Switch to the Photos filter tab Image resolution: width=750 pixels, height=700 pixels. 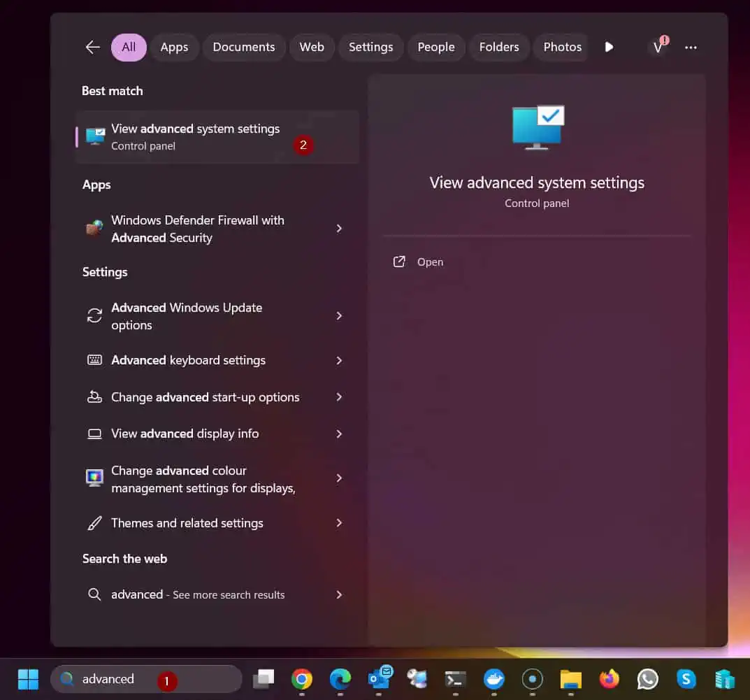(x=562, y=47)
